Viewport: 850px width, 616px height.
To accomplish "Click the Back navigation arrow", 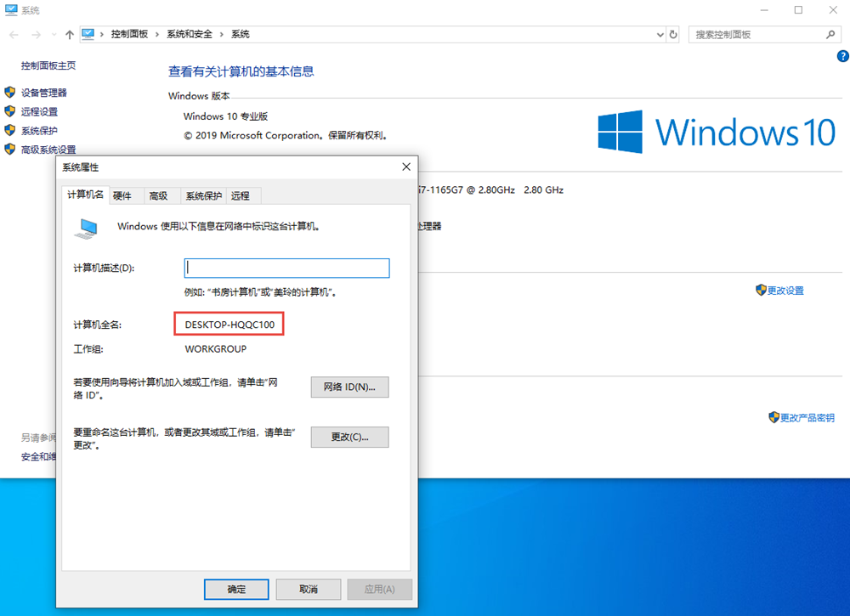I will coord(14,35).
